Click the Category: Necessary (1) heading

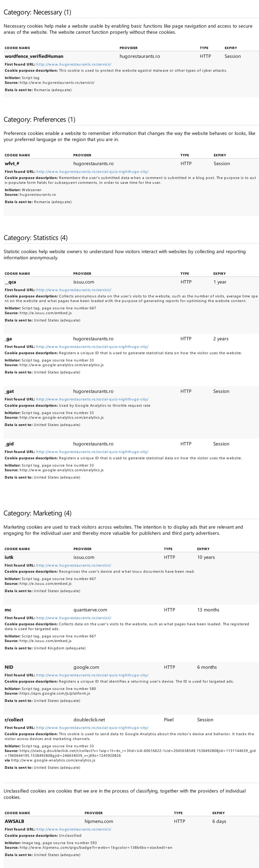pyautogui.click(x=37, y=12)
